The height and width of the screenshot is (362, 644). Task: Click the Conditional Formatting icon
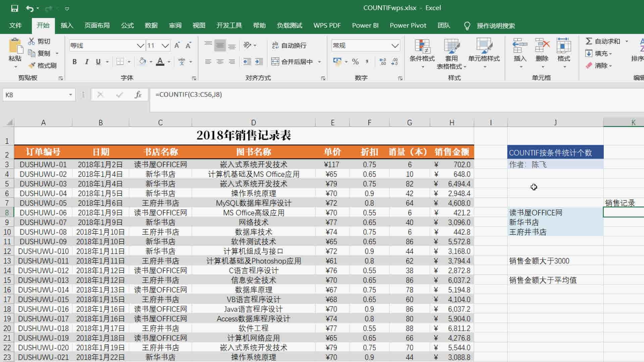coord(422,47)
